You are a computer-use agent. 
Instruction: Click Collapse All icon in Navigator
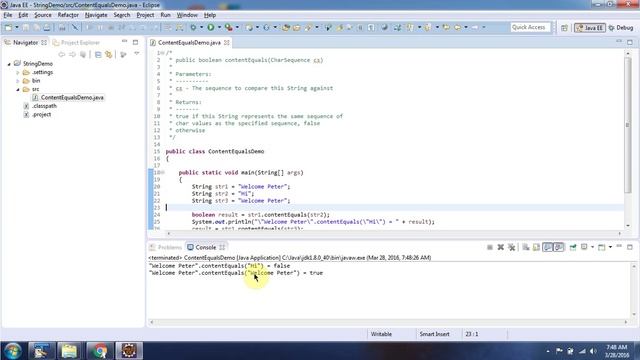tap(98, 54)
